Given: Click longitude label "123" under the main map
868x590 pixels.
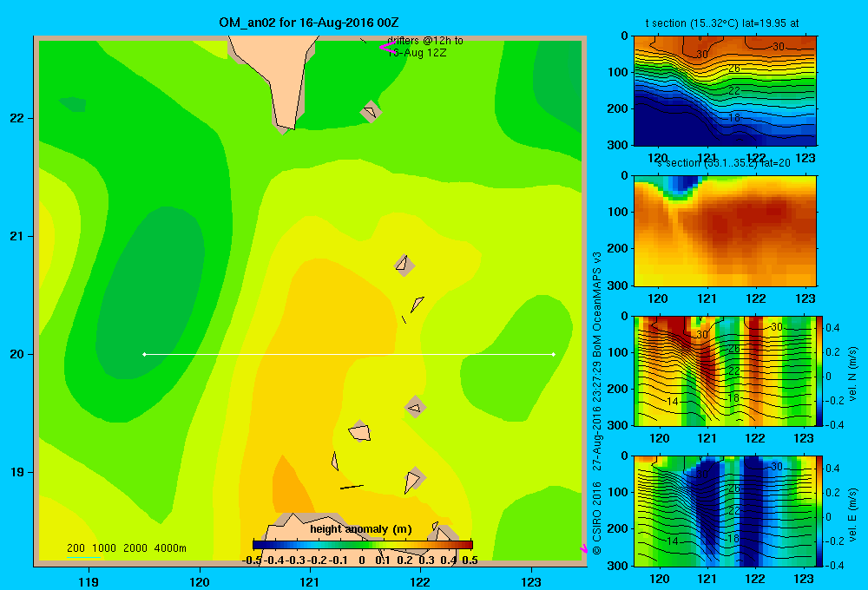Looking at the screenshot, I should click(x=531, y=581).
